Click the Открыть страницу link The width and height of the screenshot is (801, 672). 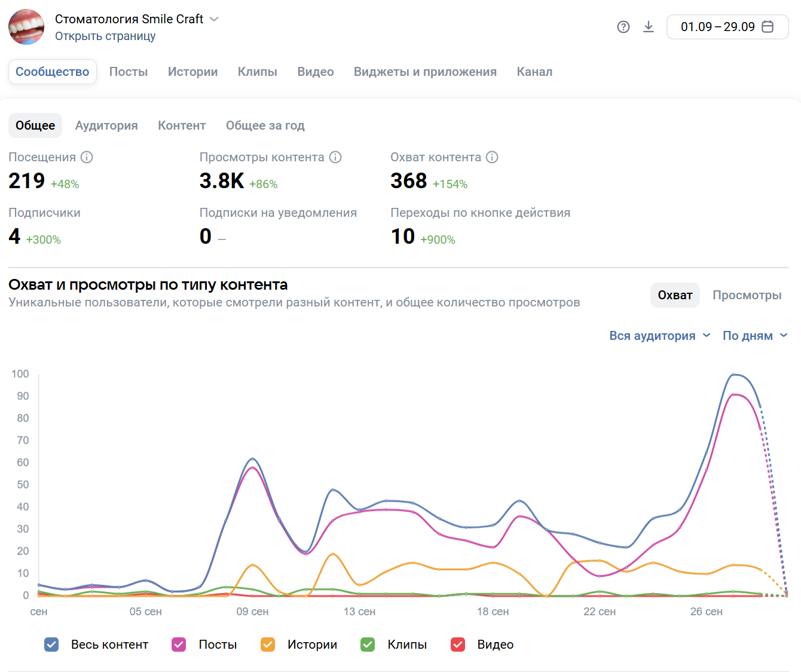pyautogui.click(x=105, y=36)
